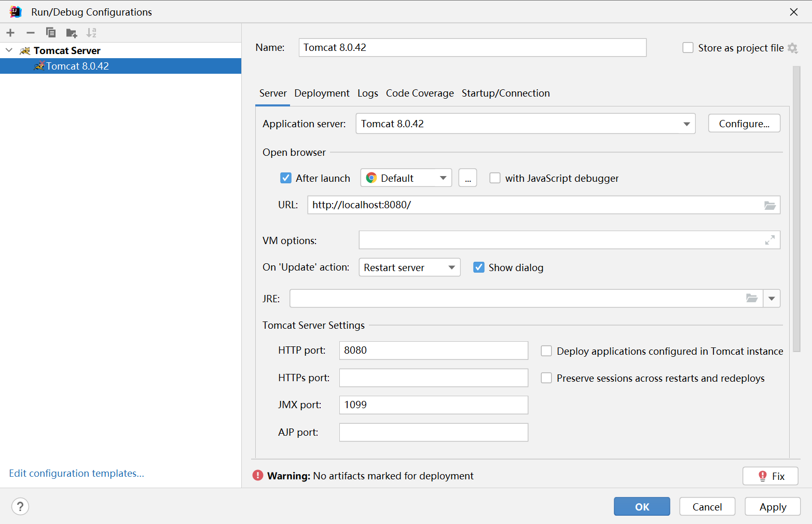
Task: Open Application server dropdown
Action: 526,124
